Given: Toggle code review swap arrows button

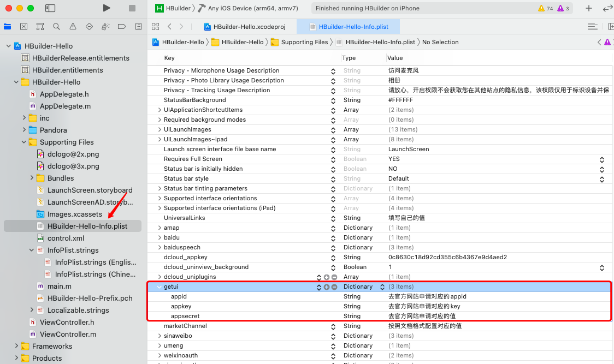Looking at the screenshot, I should coord(607,8).
